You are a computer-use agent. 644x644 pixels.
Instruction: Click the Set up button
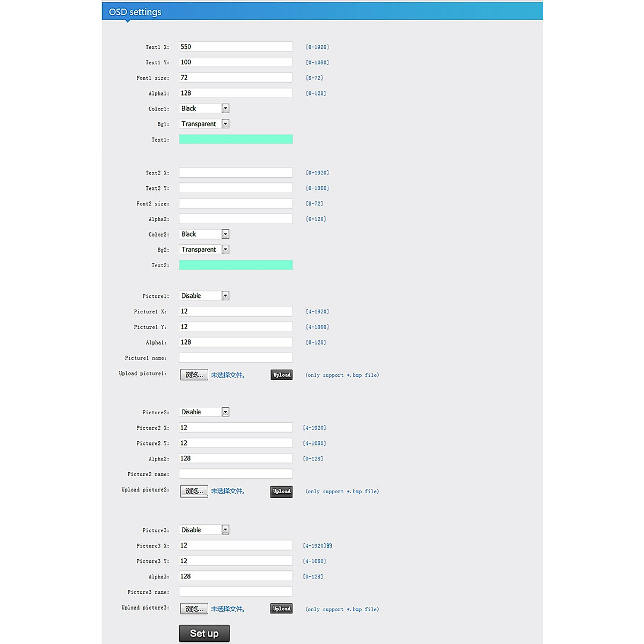click(204, 633)
